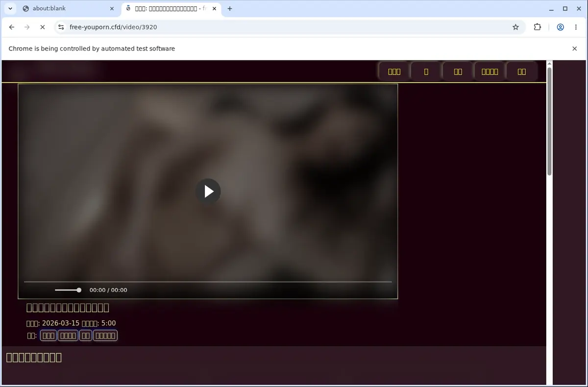This screenshot has width=588, height=387.
Task: Open the site information icon in address bar
Action: tap(60, 27)
